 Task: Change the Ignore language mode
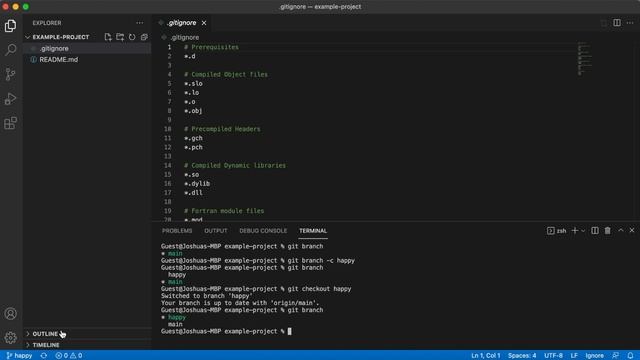click(x=595, y=356)
